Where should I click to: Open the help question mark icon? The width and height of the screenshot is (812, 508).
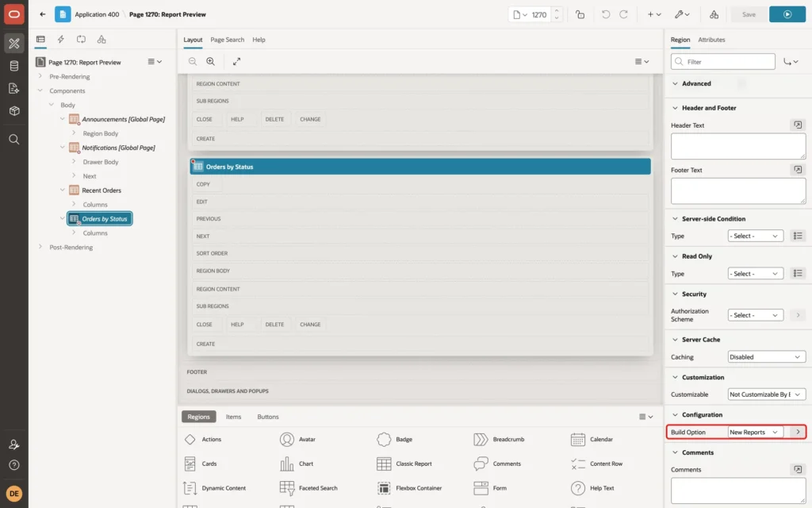pyautogui.click(x=14, y=465)
